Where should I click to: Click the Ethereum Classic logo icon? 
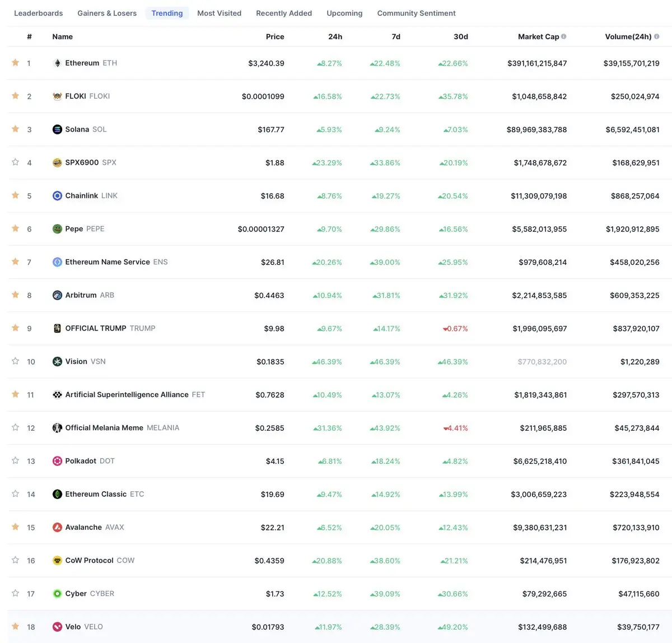(57, 494)
